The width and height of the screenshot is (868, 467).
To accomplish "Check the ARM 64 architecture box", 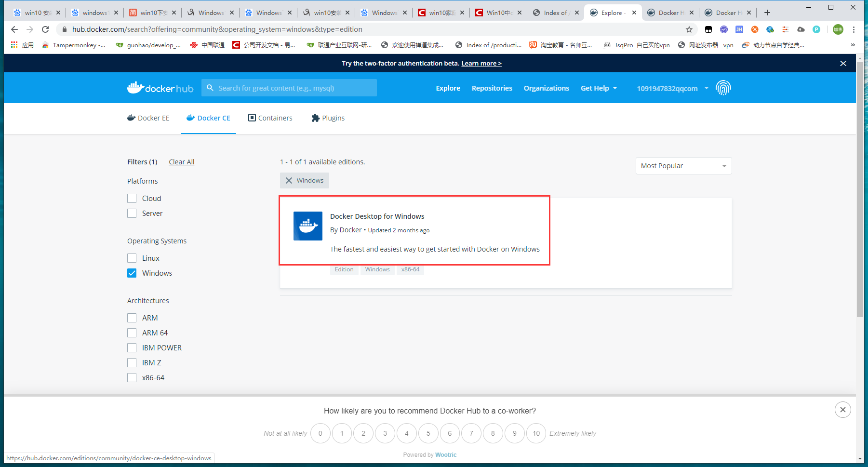I will [x=132, y=333].
